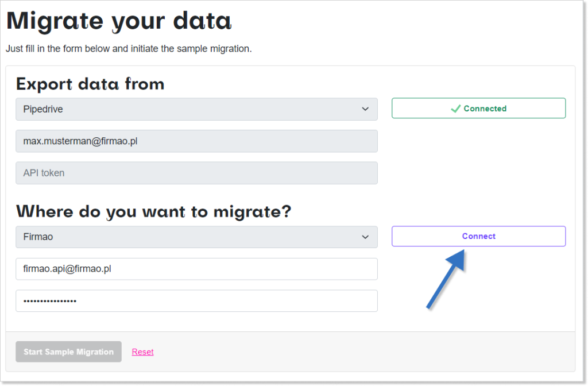The width and height of the screenshot is (588, 386).
Task: Focus the API token field
Action: tap(196, 173)
